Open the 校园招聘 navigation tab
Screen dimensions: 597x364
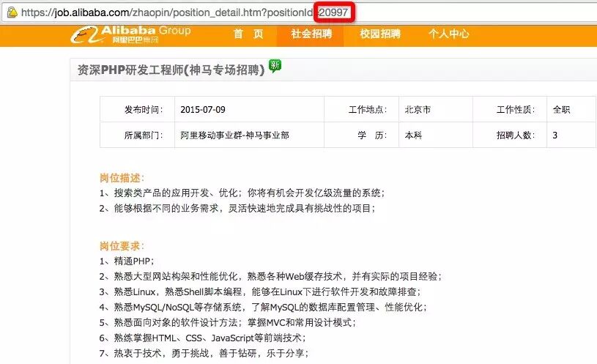(379, 34)
